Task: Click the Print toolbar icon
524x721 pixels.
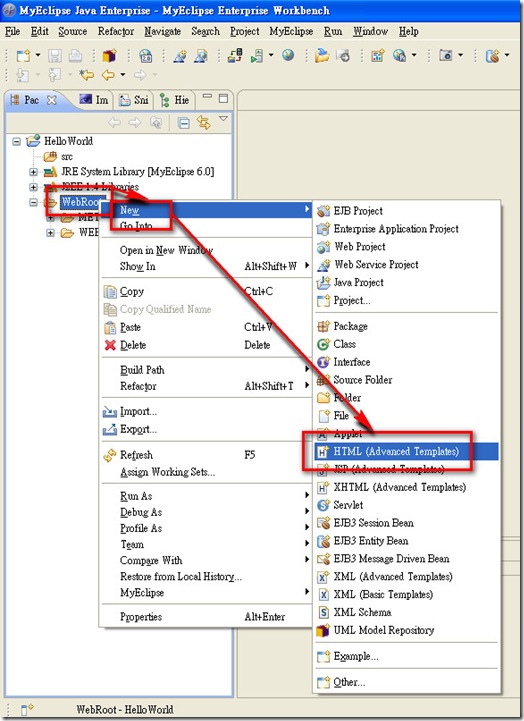Action: point(75,56)
